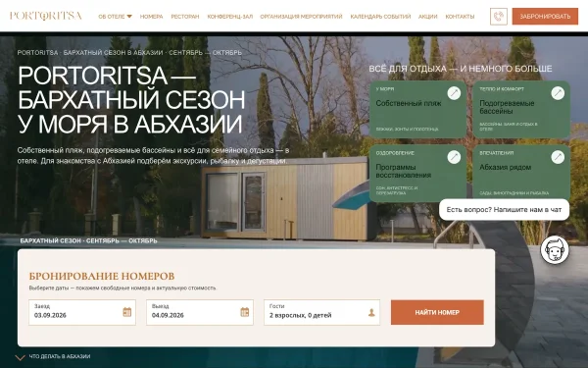Click arrow icon on Абхазия рядом card

click(x=558, y=157)
